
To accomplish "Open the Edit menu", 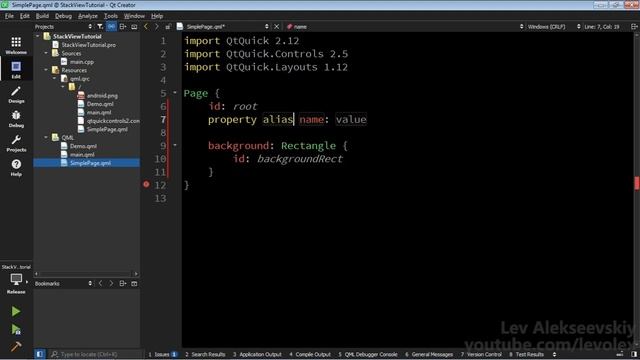I will [x=25, y=16].
